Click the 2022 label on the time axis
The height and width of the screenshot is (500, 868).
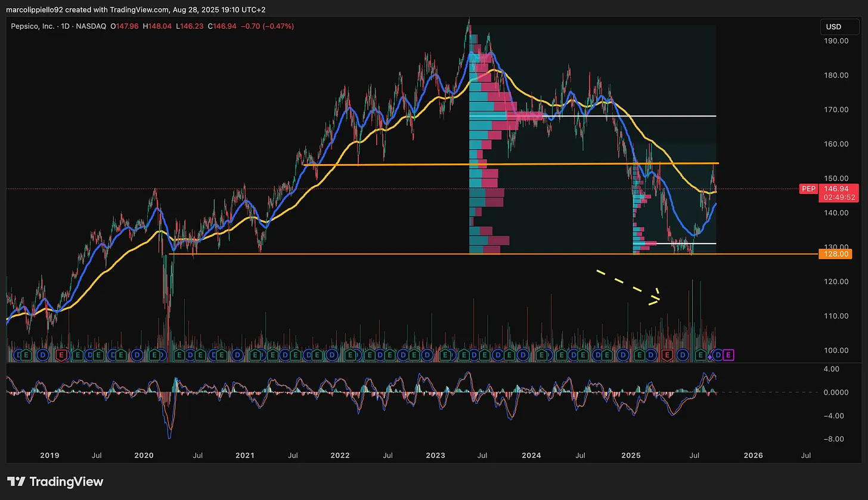pos(340,455)
